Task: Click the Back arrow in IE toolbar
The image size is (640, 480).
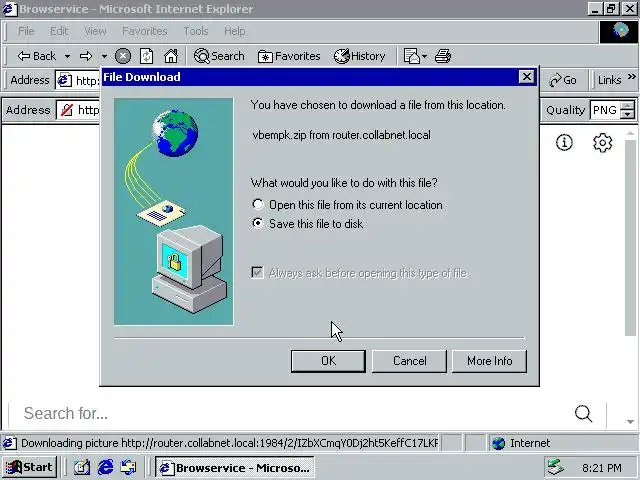Action: coord(36,56)
